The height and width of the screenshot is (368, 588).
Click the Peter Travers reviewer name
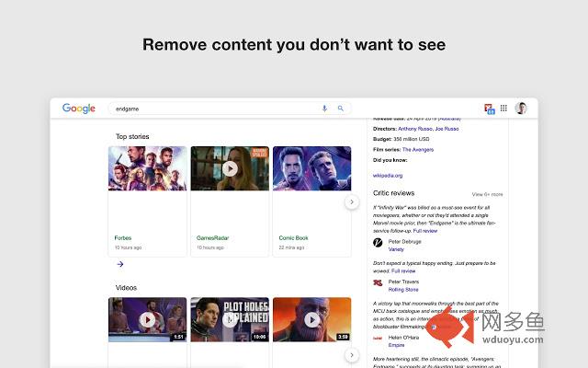[404, 282]
